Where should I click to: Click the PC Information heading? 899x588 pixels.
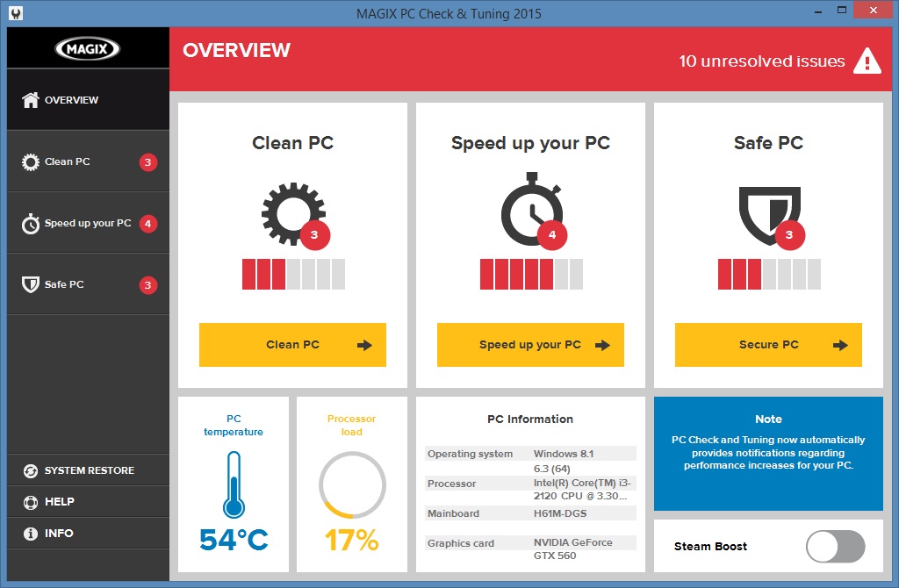[530, 419]
